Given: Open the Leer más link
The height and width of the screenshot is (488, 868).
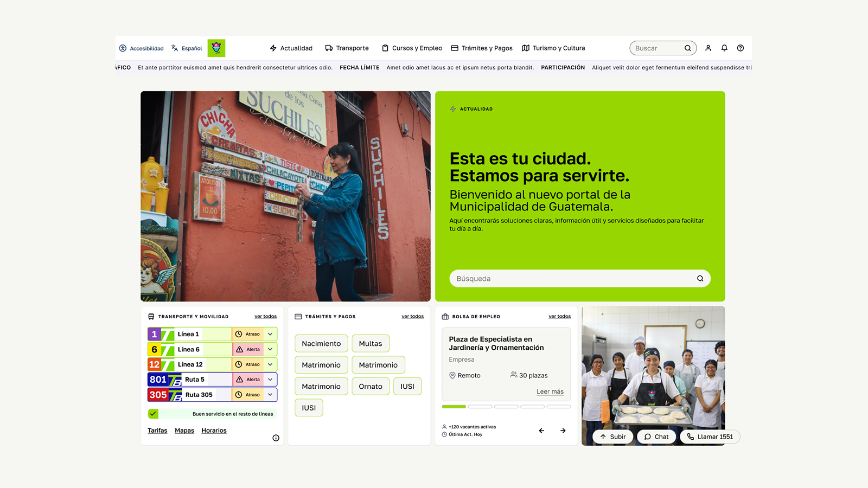Looking at the screenshot, I should 550,391.
